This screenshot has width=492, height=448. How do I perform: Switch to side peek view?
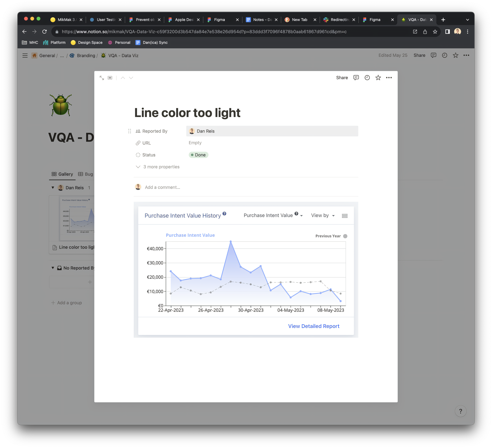tap(110, 78)
